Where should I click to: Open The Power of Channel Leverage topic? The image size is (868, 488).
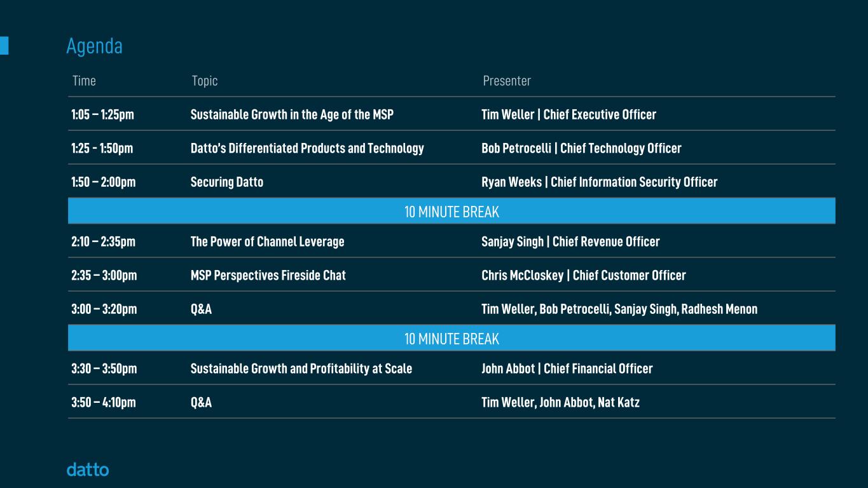click(x=267, y=242)
